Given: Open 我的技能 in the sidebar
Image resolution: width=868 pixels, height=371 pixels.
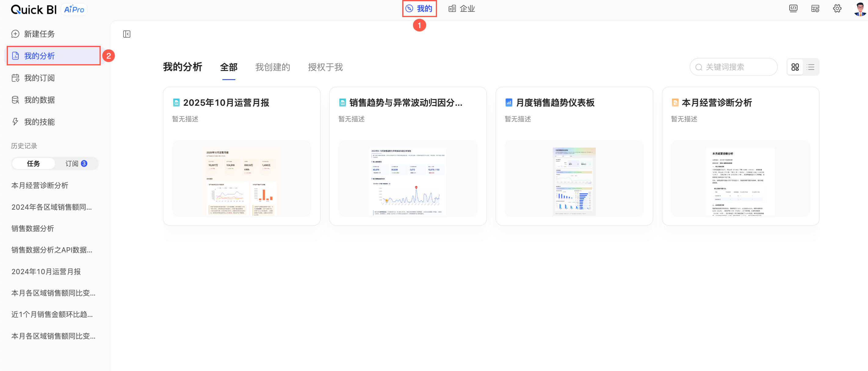Looking at the screenshot, I should coord(54,122).
